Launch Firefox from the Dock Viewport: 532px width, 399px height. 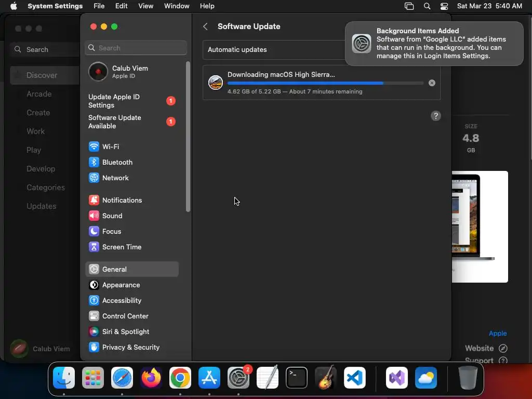coord(151,378)
